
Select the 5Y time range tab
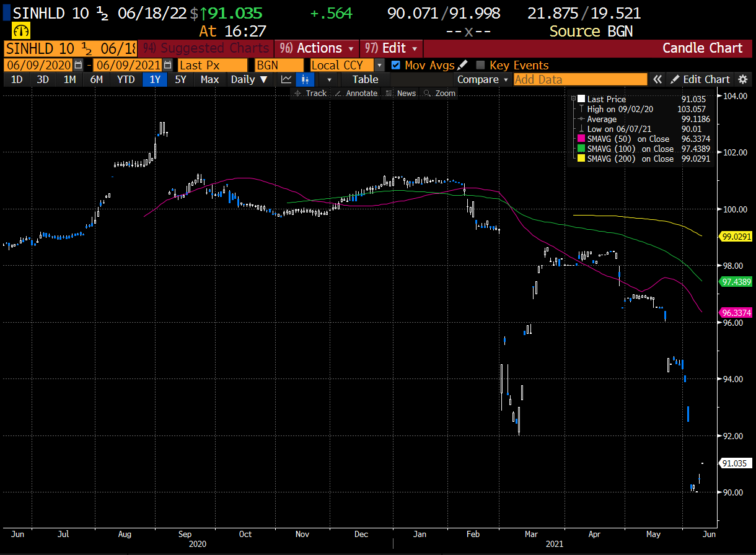(x=180, y=79)
